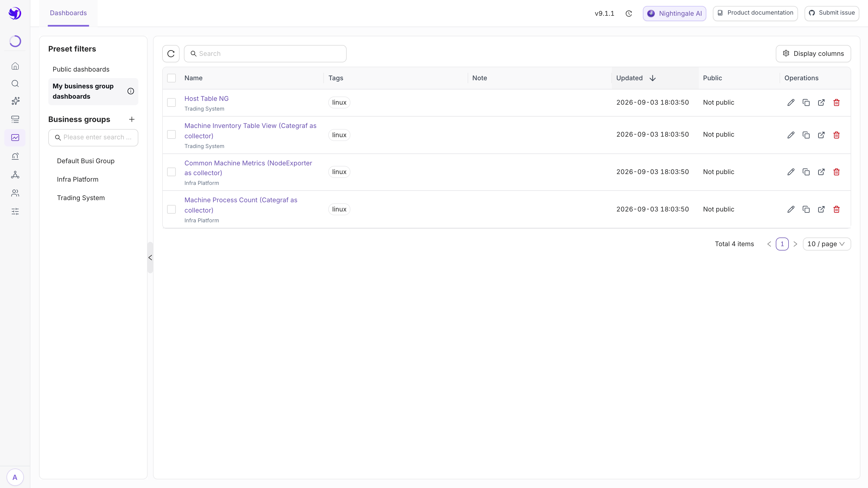Image resolution: width=868 pixels, height=488 pixels.
Task: Open the alerting siren icon in sidebar
Action: (x=15, y=156)
